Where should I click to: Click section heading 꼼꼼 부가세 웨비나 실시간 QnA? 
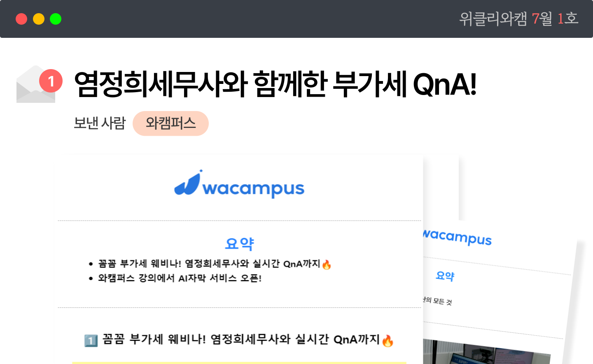tap(239, 340)
